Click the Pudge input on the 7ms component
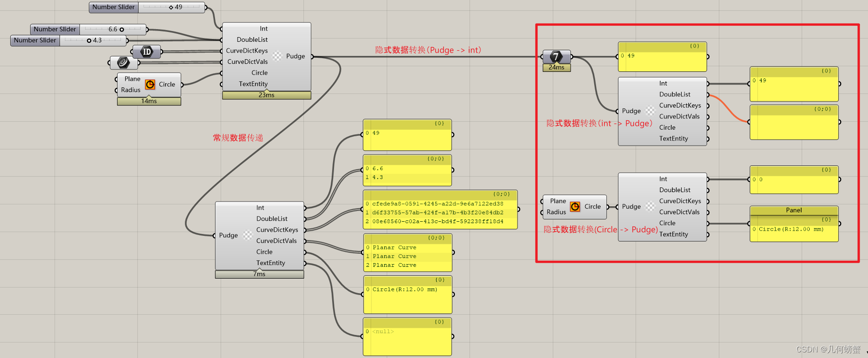Image resolution: width=868 pixels, height=358 pixels. (x=228, y=235)
